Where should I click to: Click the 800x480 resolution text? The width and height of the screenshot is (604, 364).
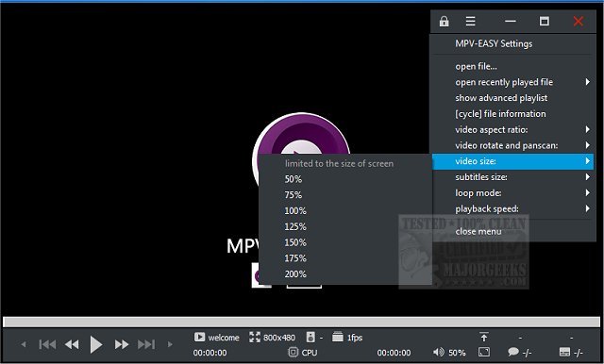pyautogui.click(x=279, y=338)
